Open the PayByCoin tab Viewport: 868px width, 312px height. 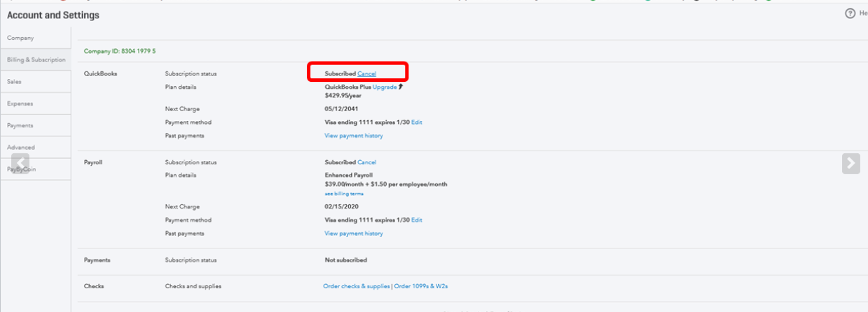(x=35, y=169)
